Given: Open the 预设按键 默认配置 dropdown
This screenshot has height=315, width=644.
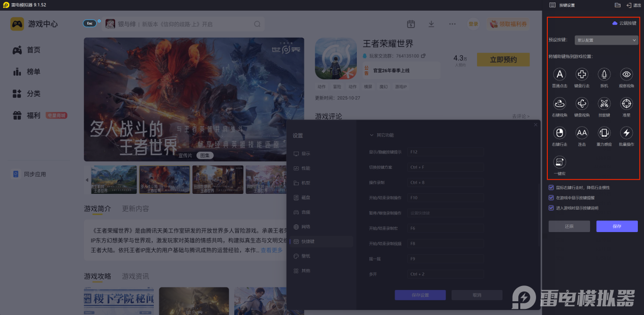Looking at the screenshot, I should (x=606, y=40).
